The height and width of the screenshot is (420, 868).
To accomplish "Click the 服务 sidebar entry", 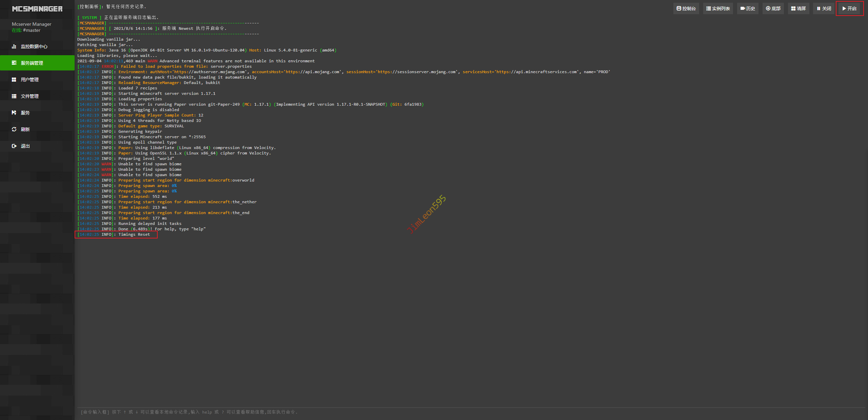I will [x=25, y=113].
